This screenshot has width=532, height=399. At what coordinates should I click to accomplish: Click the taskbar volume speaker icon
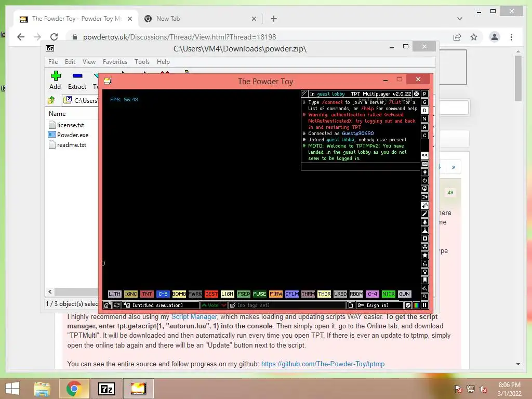coord(483,389)
